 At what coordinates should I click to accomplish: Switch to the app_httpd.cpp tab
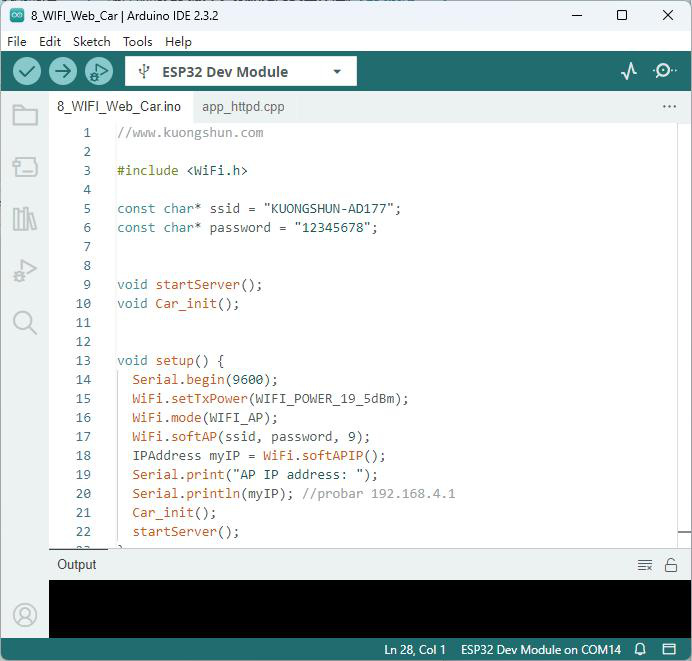(x=243, y=107)
